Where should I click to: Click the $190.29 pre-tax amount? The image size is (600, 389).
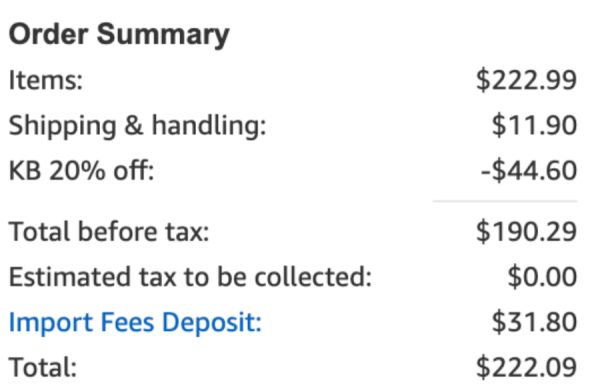point(526,232)
